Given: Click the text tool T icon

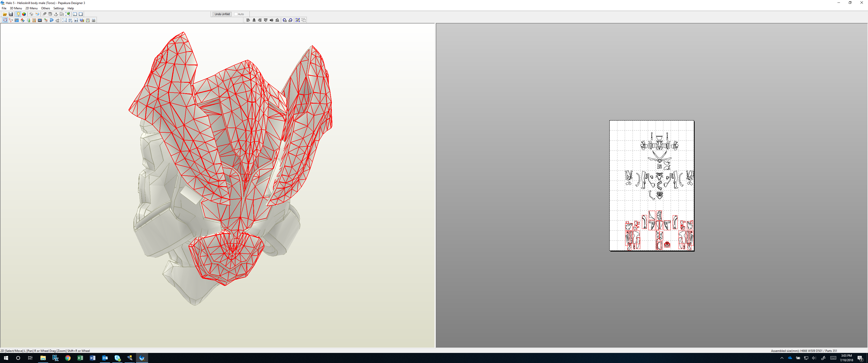Looking at the screenshot, I should point(34,20).
